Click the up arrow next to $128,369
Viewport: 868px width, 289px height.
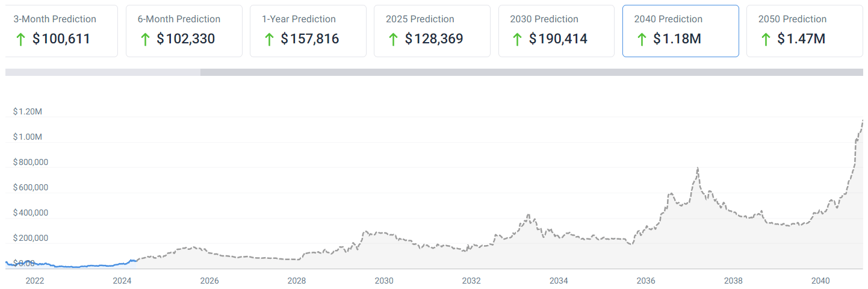click(393, 40)
